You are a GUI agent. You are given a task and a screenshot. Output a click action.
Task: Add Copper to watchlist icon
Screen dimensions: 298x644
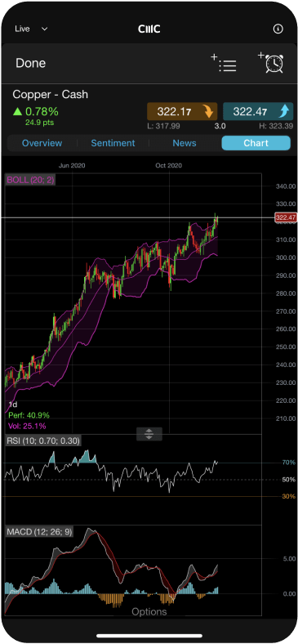coord(224,63)
